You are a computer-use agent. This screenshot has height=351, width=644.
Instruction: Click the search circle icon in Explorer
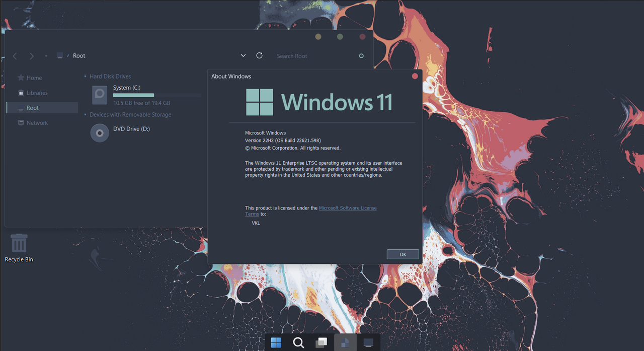pyautogui.click(x=361, y=56)
